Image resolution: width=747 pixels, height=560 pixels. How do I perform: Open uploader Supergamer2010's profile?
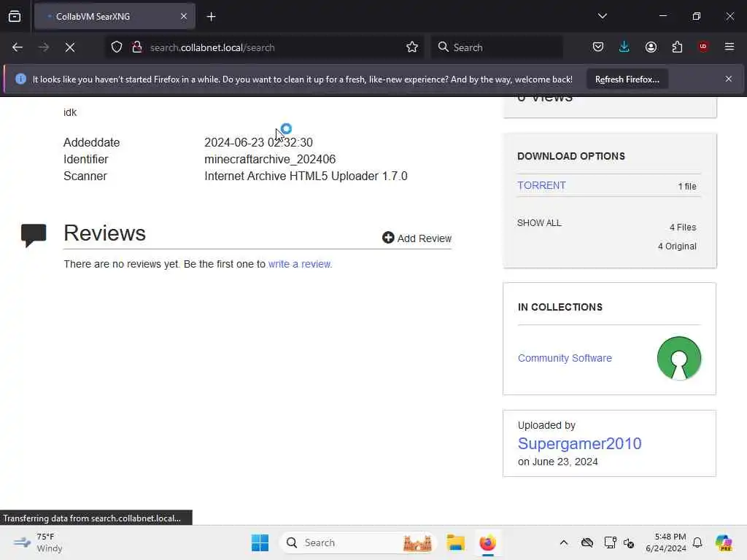tap(579, 443)
